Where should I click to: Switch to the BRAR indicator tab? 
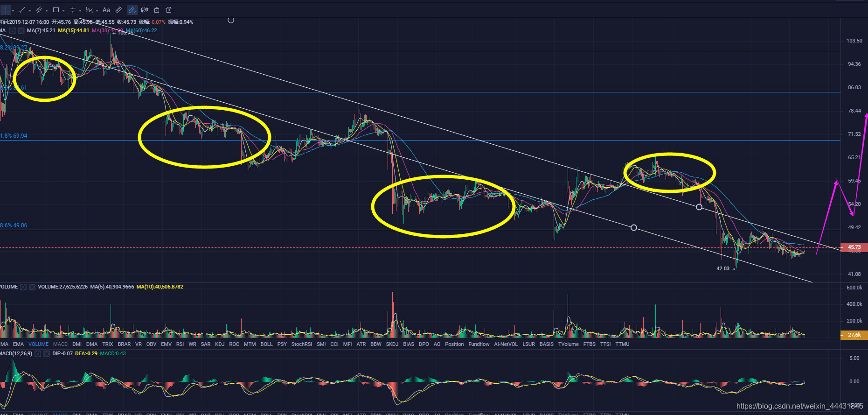[x=124, y=344]
